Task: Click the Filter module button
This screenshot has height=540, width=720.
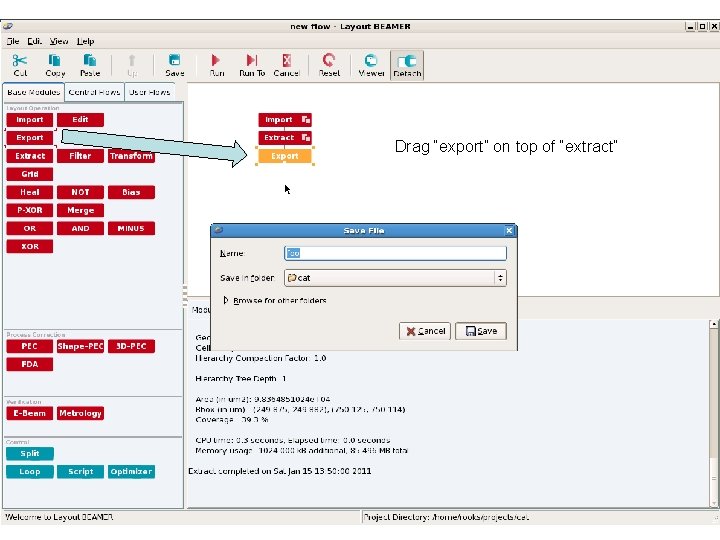Action: tap(80, 156)
